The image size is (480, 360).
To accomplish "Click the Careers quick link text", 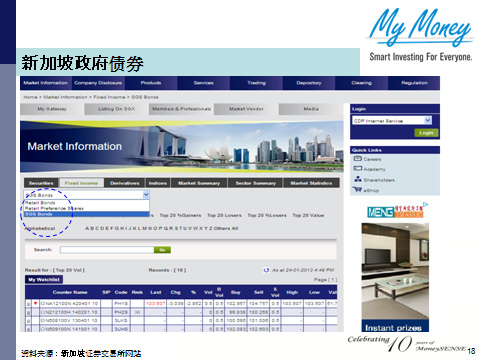I will click(x=372, y=159).
